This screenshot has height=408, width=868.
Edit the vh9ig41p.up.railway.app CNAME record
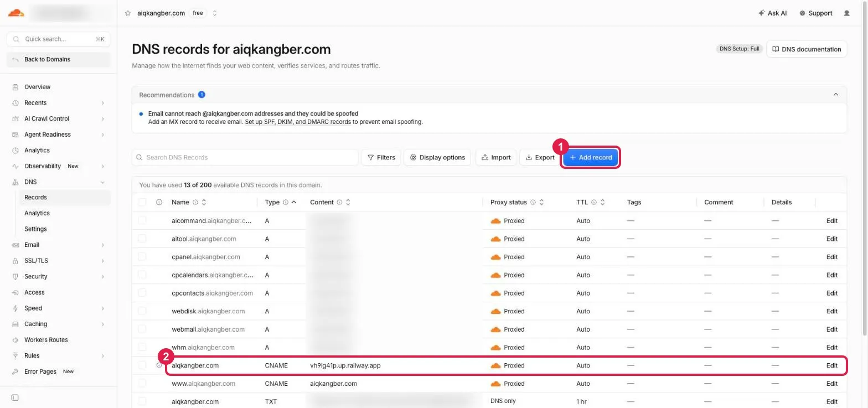pyautogui.click(x=831, y=365)
